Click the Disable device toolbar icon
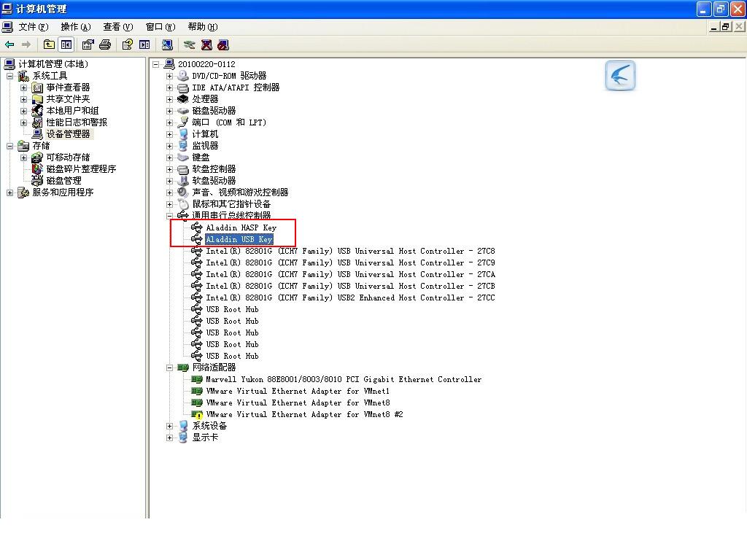The height and width of the screenshot is (560, 747). pos(223,44)
